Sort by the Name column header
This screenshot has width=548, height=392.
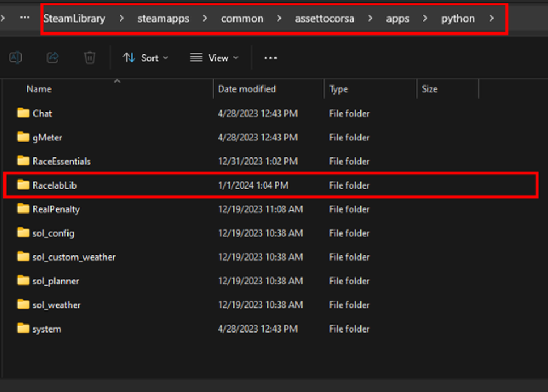click(39, 89)
